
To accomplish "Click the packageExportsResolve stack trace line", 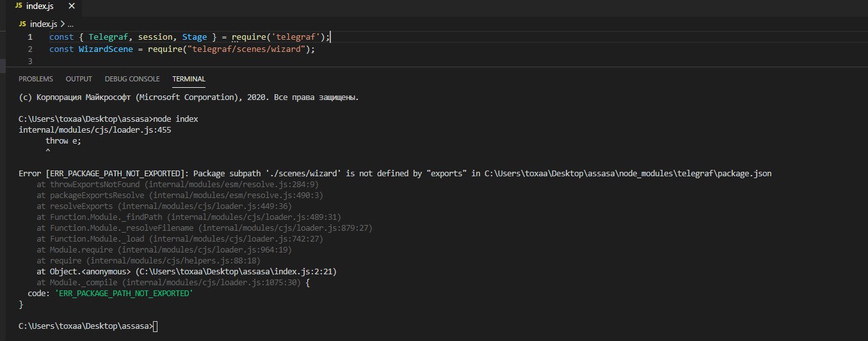I will pos(181,195).
